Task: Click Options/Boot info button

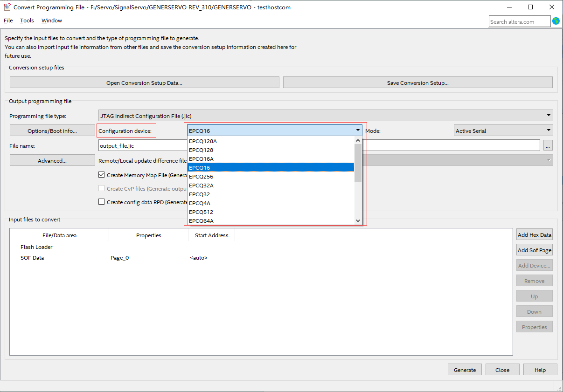Action: click(52, 131)
